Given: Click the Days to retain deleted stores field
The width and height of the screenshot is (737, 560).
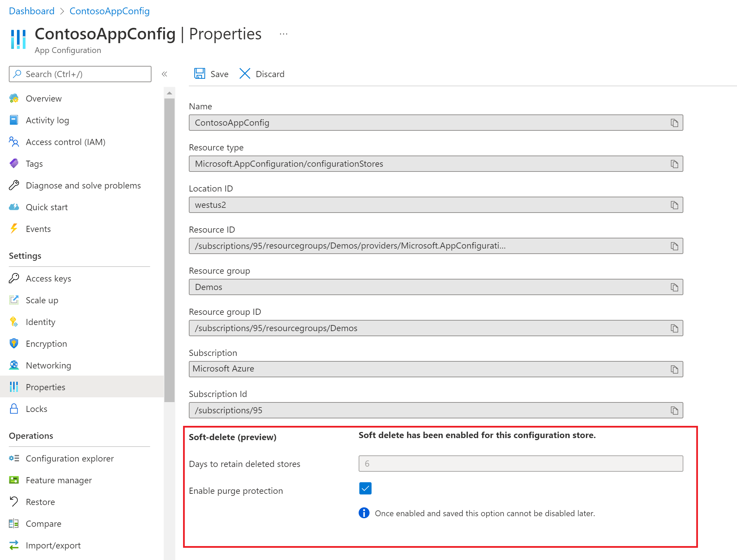Looking at the screenshot, I should click(521, 464).
